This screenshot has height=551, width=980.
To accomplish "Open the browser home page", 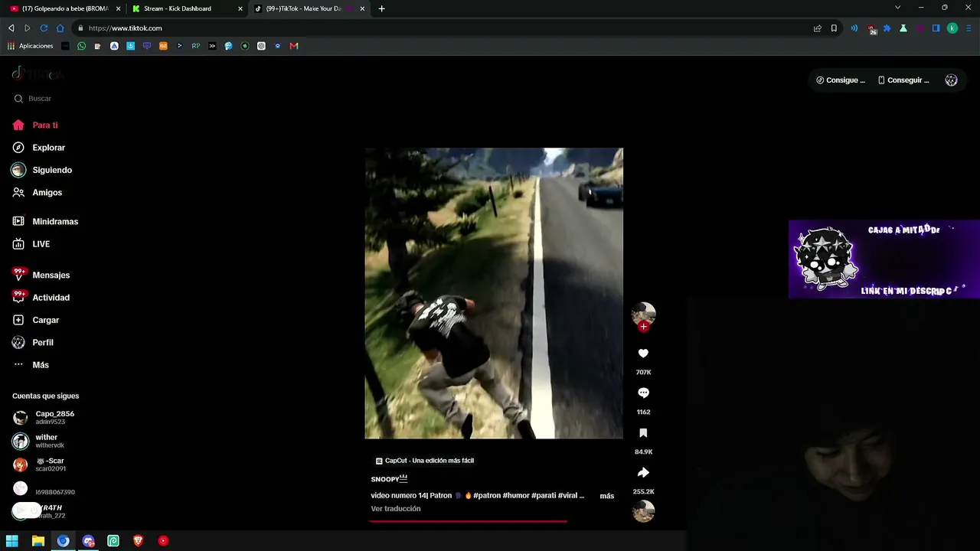I will 60,28.
